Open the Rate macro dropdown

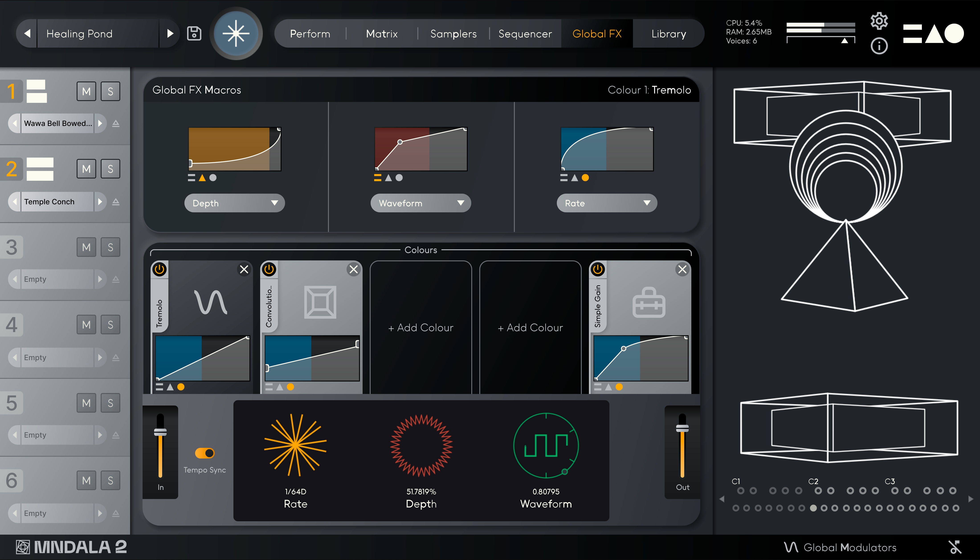607,203
